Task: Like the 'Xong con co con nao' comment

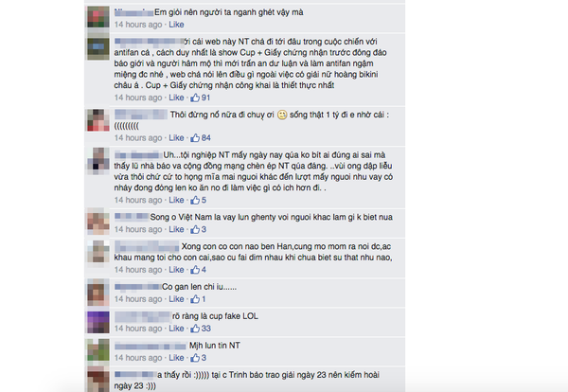Action: click(x=176, y=270)
